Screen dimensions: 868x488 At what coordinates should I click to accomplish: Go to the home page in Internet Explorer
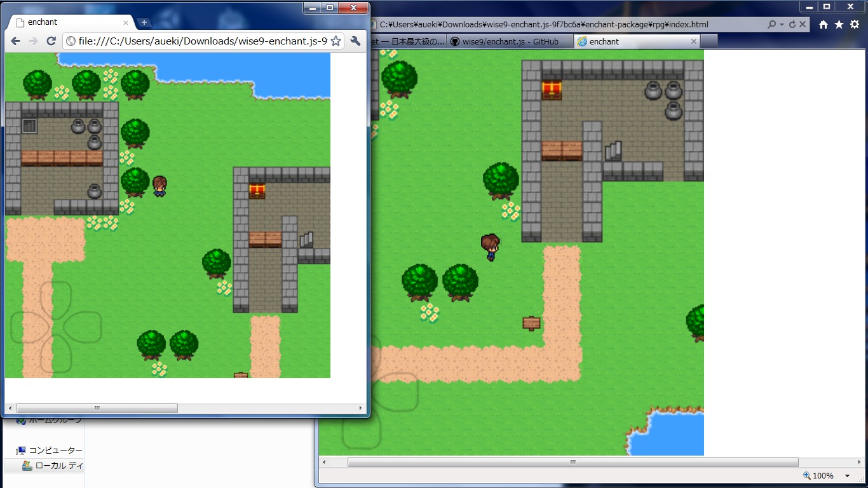tap(824, 25)
